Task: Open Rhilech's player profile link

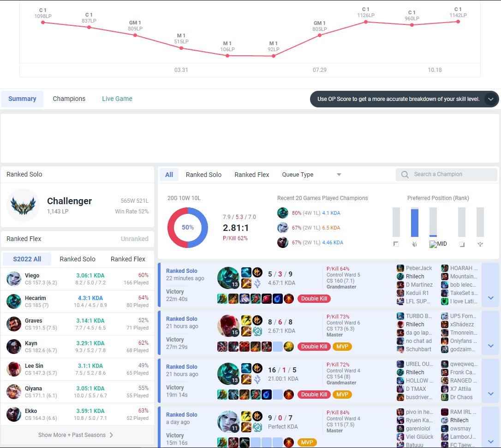Action: pos(415,277)
